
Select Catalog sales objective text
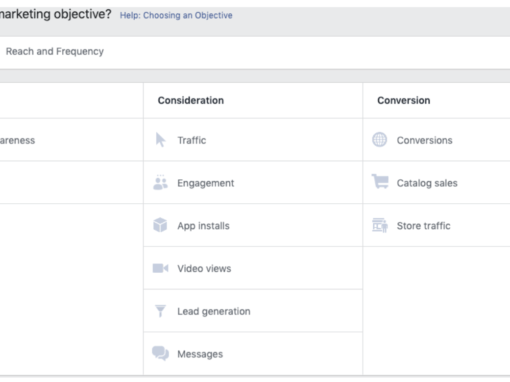427,183
